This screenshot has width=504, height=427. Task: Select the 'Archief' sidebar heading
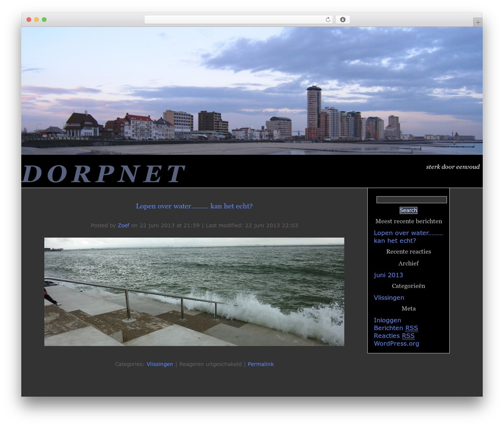coord(409,264)
